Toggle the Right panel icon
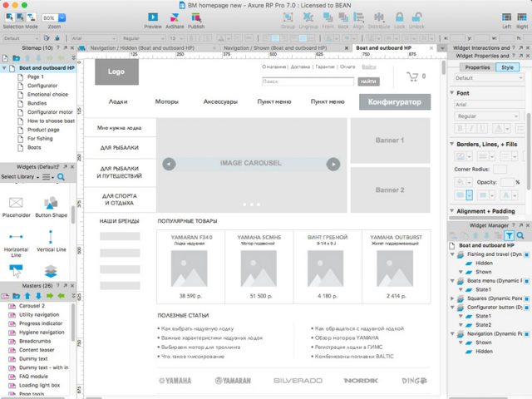 [x=522, y=17]
